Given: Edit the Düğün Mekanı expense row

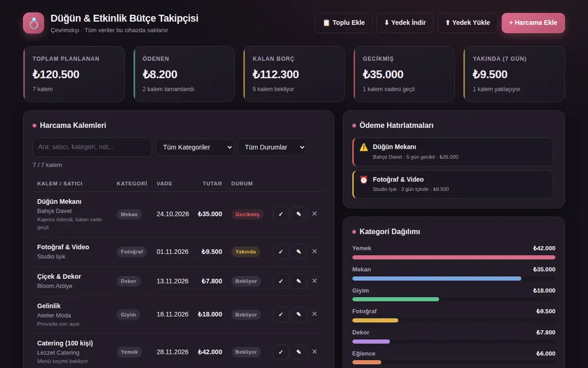Looking at the screenshot, I should pyautogui.click(x=299, y=214).
